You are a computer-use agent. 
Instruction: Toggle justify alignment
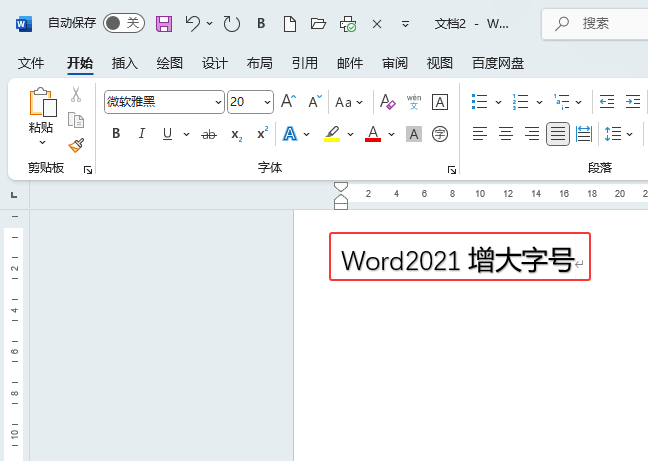(x=558, y=134)
